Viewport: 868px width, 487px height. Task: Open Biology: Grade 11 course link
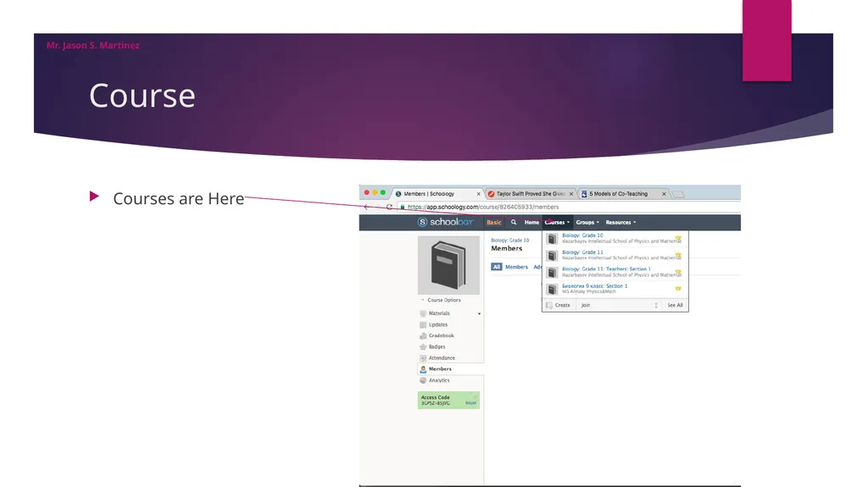(582, 252)
